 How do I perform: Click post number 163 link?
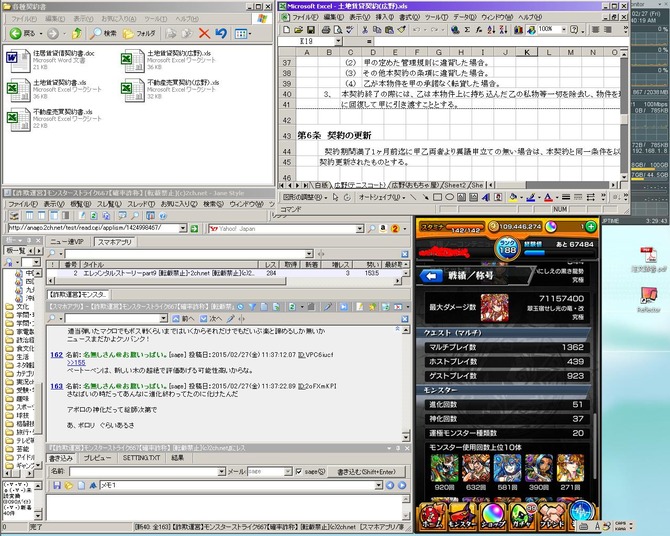(56, 386)
